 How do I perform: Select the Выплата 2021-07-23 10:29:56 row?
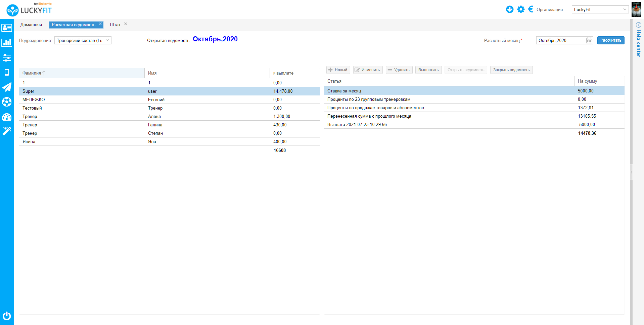click(x=474, y=124)
